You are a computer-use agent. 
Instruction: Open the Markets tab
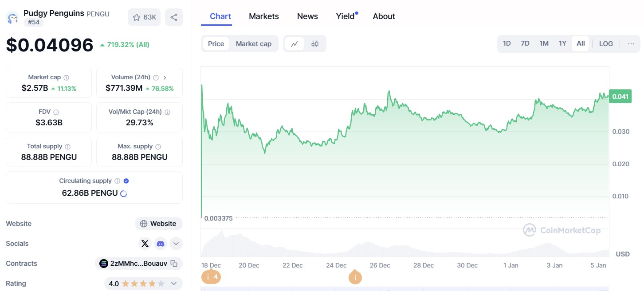tap(264, 16)
